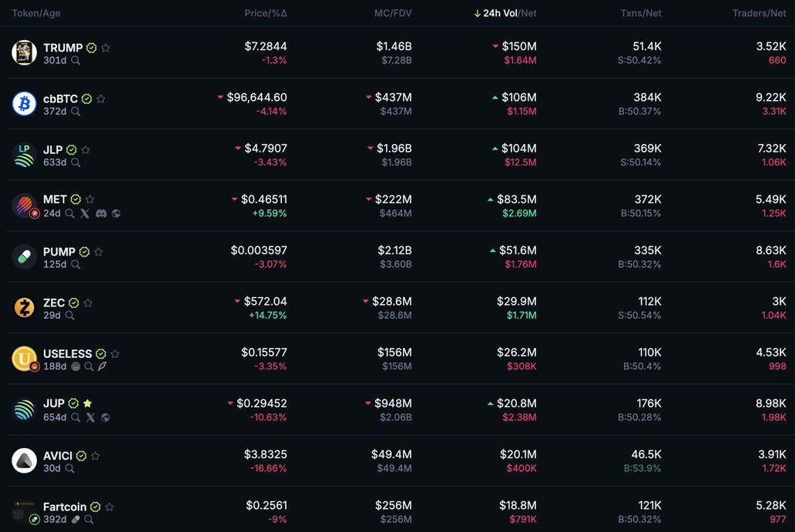The height and width of the screenshot is (532, 795).
Task: Star the PUMP token as favorite
Action: pyautogui.click(x=99, y=252)
